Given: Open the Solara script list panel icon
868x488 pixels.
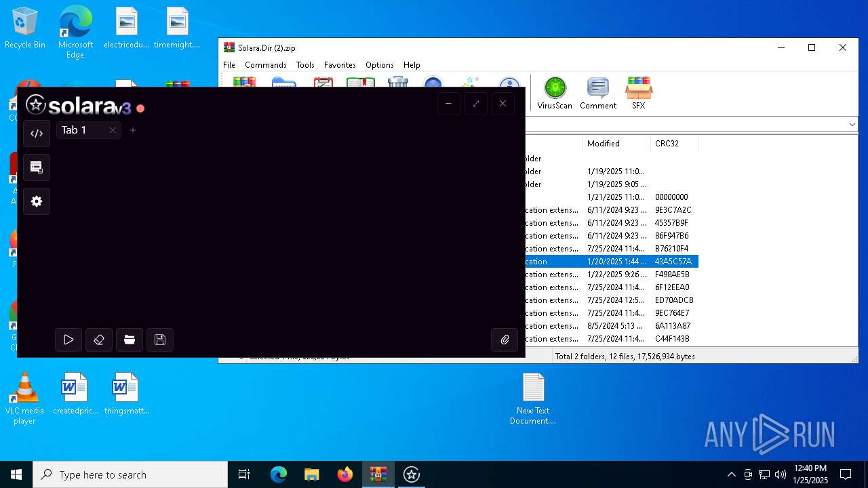Looking at the screenshot, I should [37, 167].
